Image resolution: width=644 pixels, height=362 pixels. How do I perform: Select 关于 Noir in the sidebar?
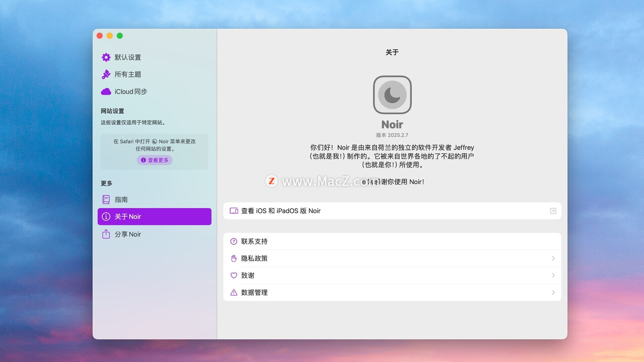(154, 217)
